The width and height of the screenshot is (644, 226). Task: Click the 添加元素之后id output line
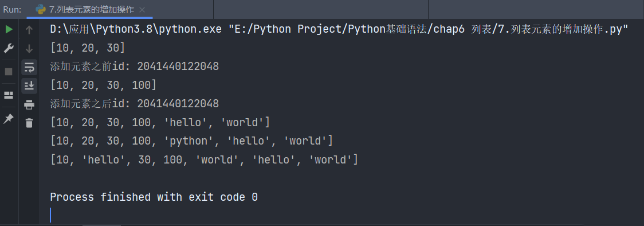coord(134,104)
